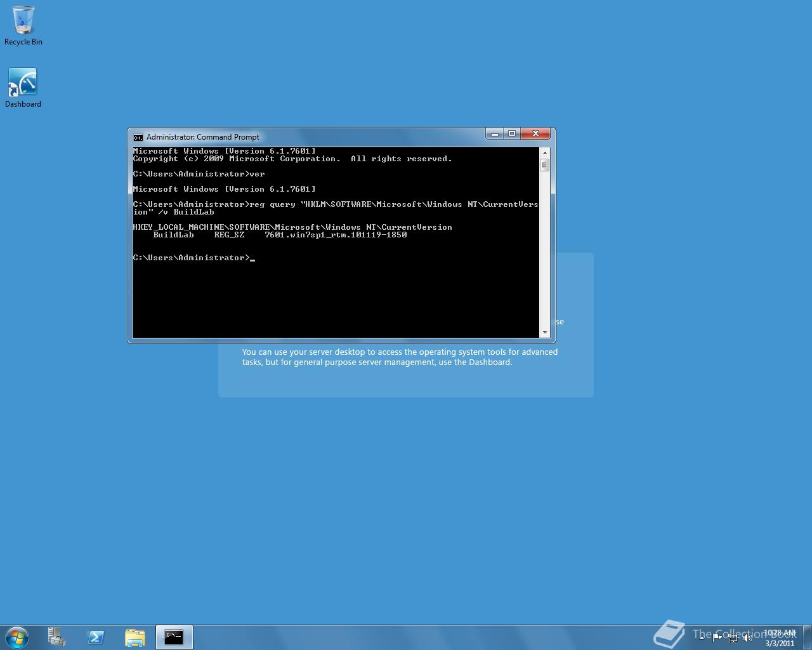Click the reg query command line

(x=336, y=208)
